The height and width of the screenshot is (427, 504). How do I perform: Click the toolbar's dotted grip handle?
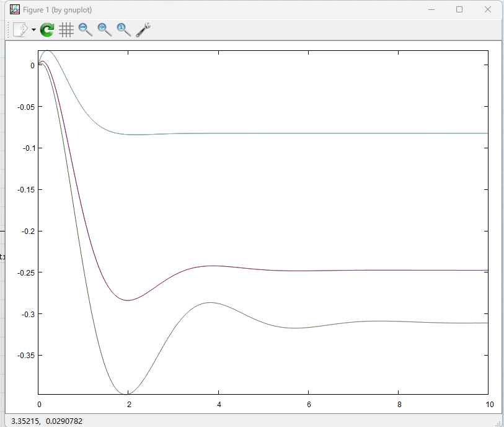coord(9,29)
